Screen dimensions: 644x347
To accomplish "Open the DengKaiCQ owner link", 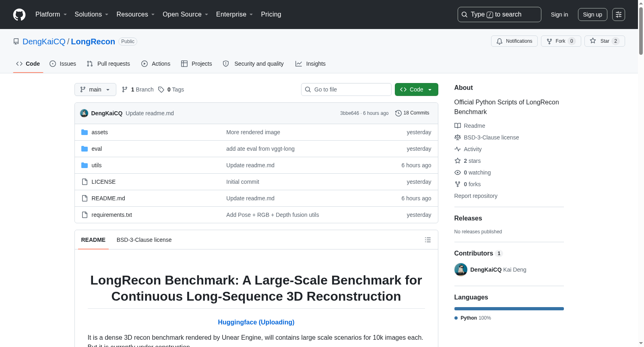I will tap(44, 42).
